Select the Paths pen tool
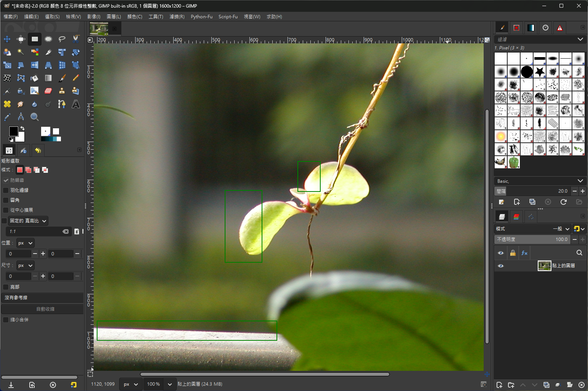The height and width of the screenshot is (391, 588). tap(62, 104)
